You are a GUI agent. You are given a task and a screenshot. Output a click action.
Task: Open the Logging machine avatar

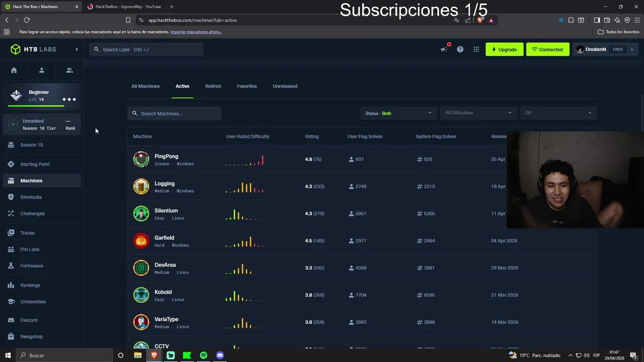point(141,187)
